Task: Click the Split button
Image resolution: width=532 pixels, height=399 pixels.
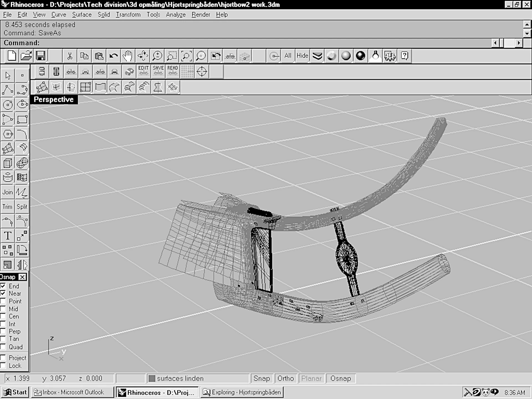Action: point(22,207)
